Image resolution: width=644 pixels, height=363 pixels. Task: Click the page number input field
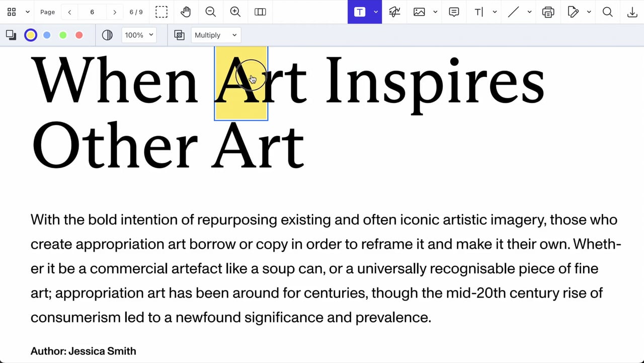[92, 12]
